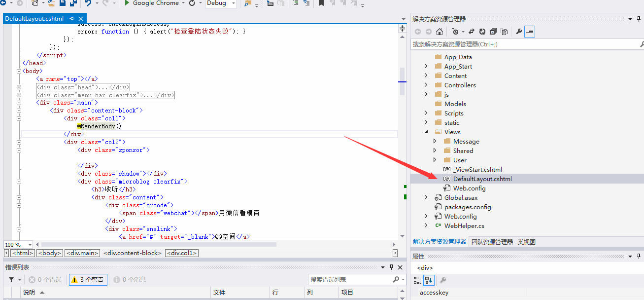644x300 pixels.
Task: Collapse the div class="main" outline
Action: point(19,103)
